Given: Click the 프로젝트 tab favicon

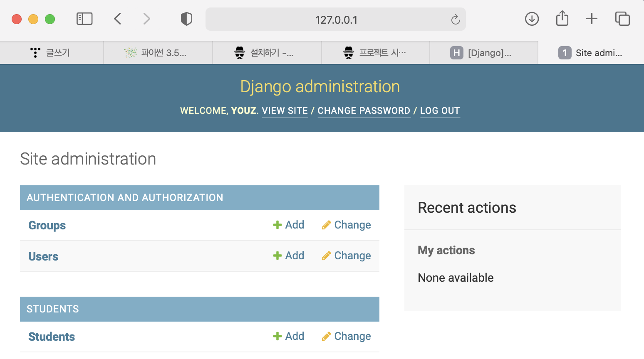Looking at the screenshot, I should [349, 53].
